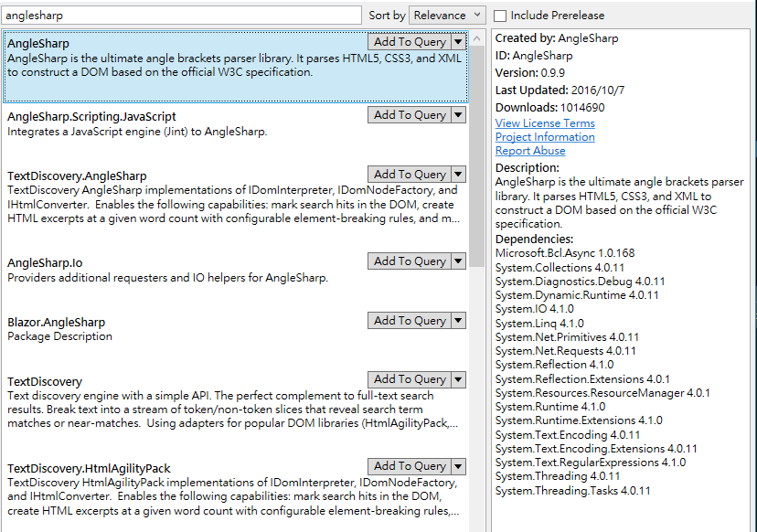The width and height of the screenshot is (757, 532).
Task: Expand the Blazor.AngleSharp Add To Query arrow
Action: 458,321
